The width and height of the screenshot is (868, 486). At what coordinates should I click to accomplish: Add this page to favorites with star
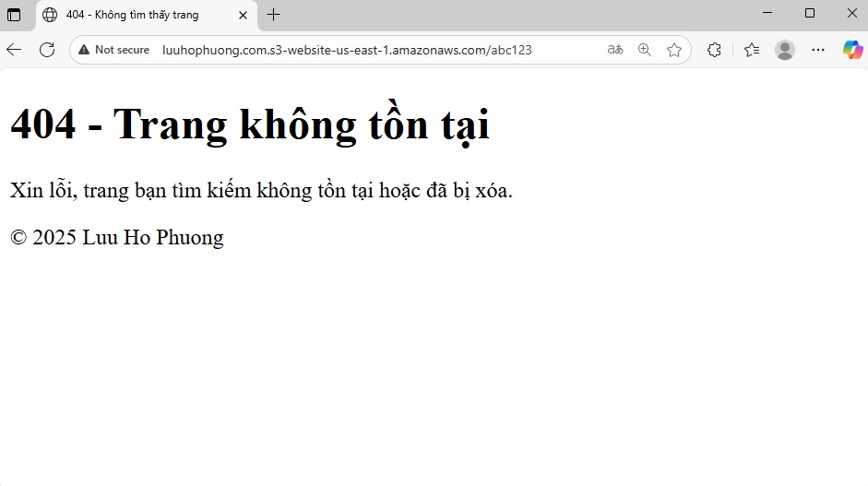click(x=674, y=50)
